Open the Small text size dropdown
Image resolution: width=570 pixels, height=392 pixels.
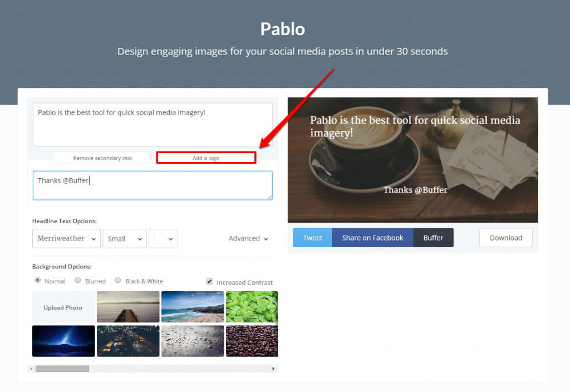[125, 238]
